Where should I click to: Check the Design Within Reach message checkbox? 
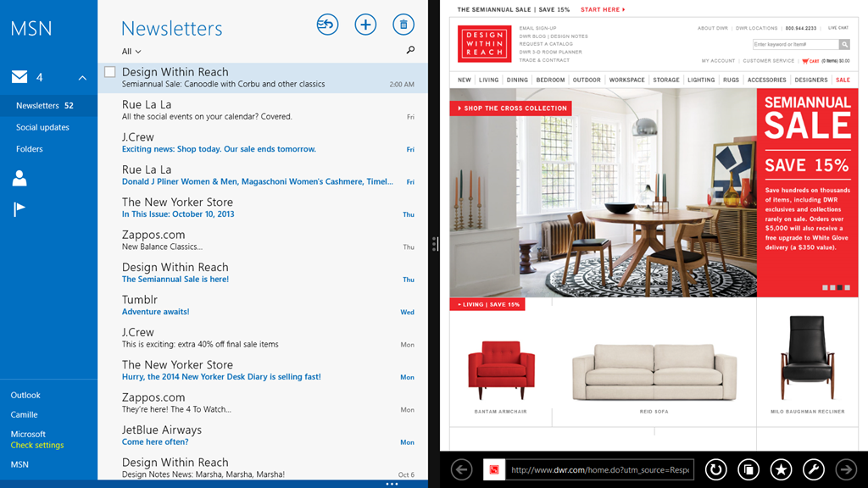(x=110, y=72)
